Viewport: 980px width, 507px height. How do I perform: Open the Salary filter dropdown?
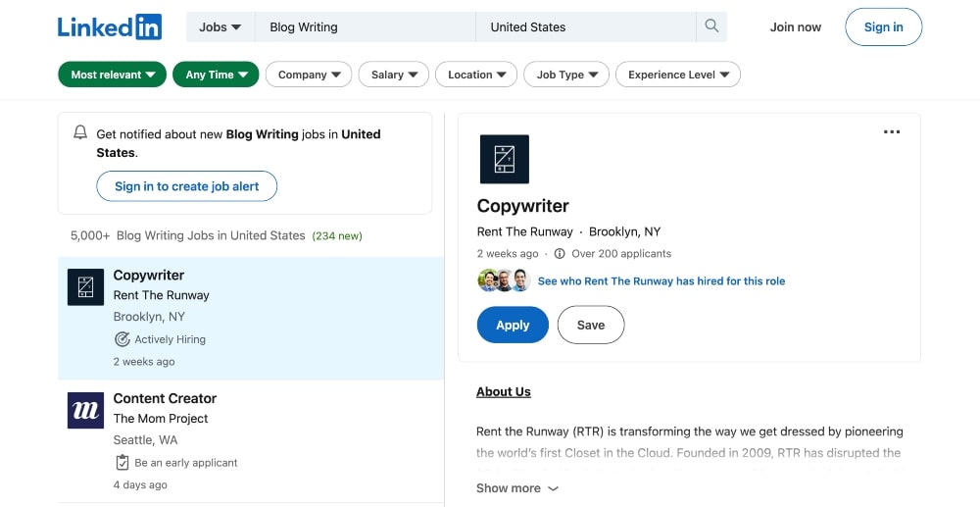point(394,75)
